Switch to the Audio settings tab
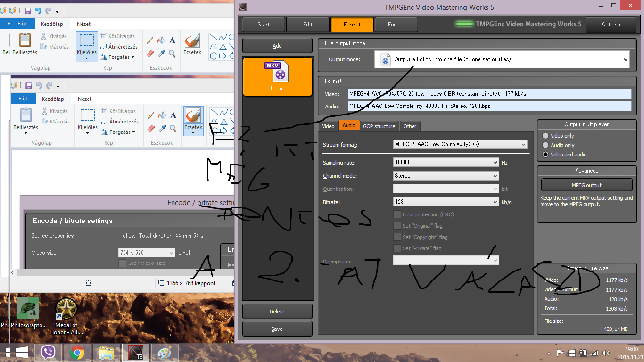 pyautogui.click(x=349, y=125)
